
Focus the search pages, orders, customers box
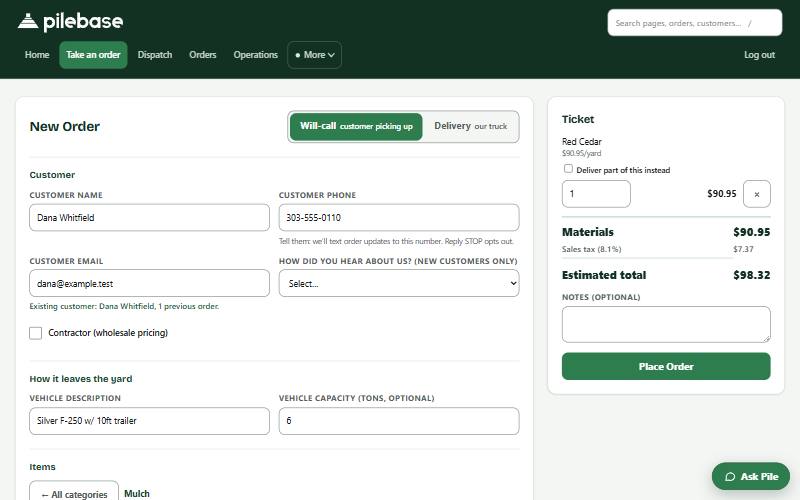pyautogui.click(x=694, y=23)
